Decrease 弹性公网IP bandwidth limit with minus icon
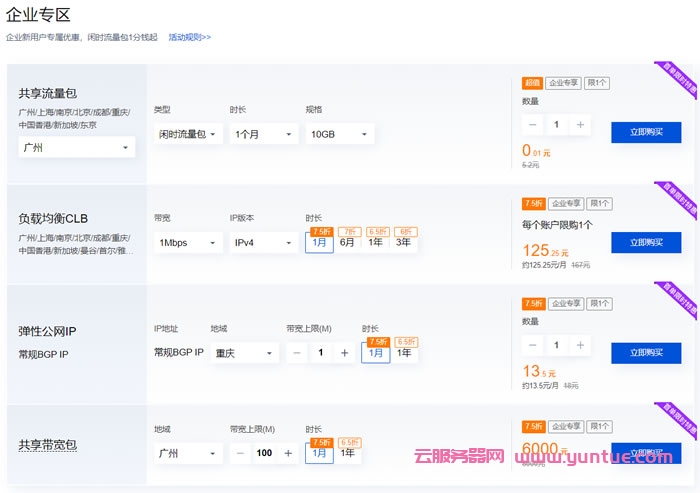The image size is (700, 493). (298, 353)
